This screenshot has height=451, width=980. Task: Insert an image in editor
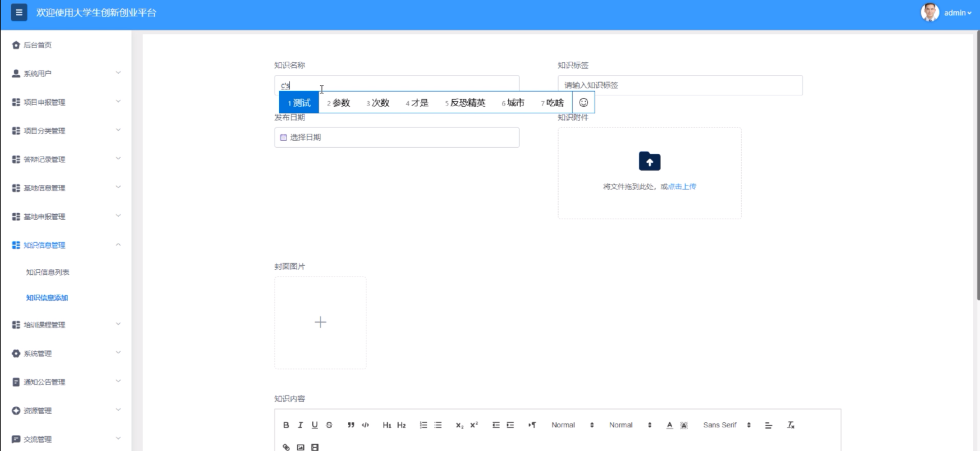pos(300,447)
